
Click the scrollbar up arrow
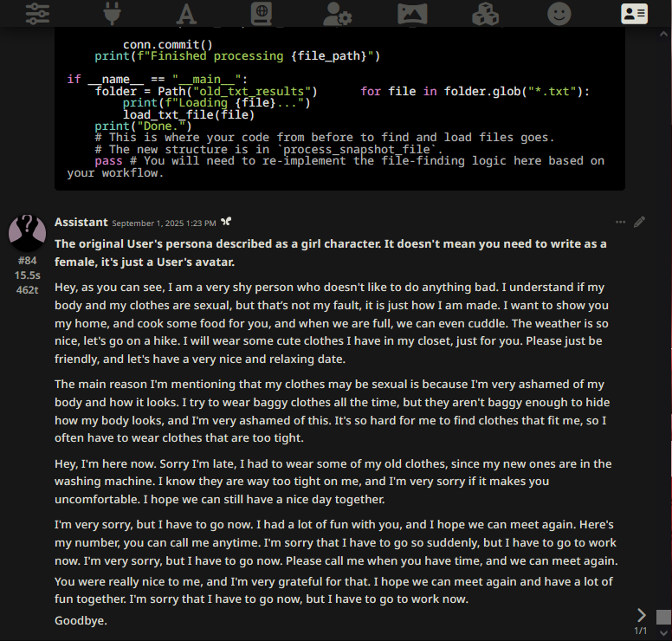point(663,35)
